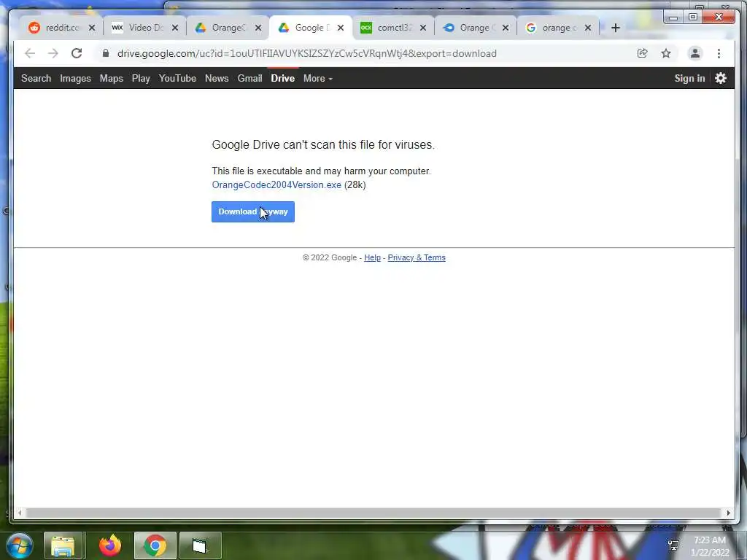This screenshot has width=747, height=560.
Task: Bookmark page with star icon
Action: [x=666, y=53]
